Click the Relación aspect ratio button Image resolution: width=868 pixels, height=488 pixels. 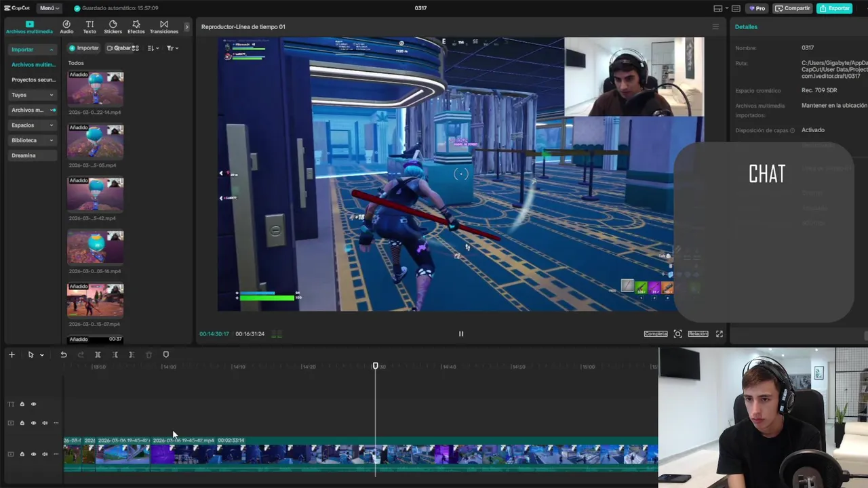point(698,333)
